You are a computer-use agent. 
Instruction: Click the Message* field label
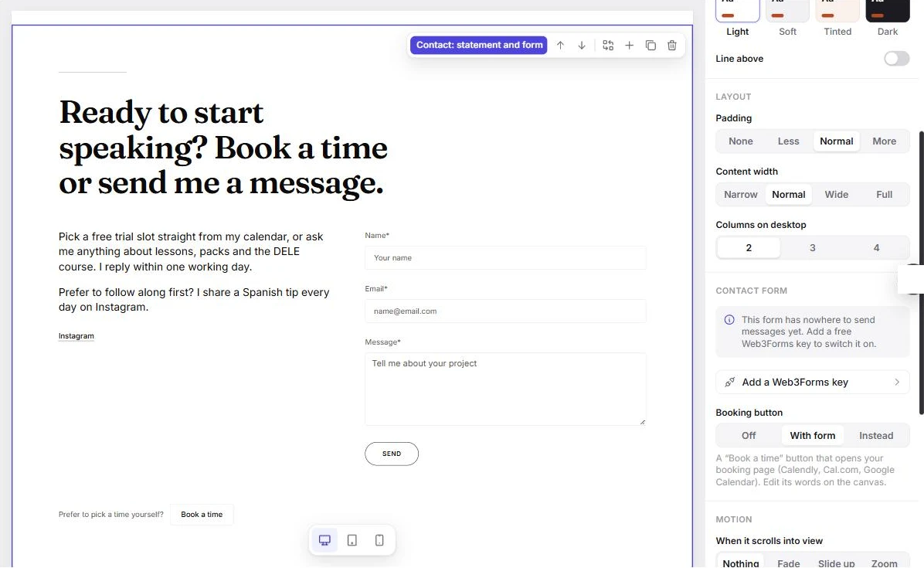point(382,342)
